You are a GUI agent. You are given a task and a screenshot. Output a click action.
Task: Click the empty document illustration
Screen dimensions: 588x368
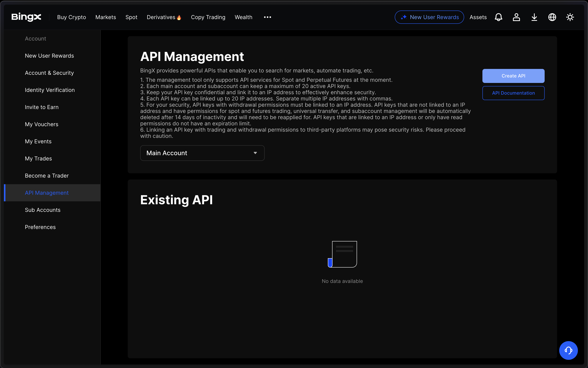(x=342, y=254)
